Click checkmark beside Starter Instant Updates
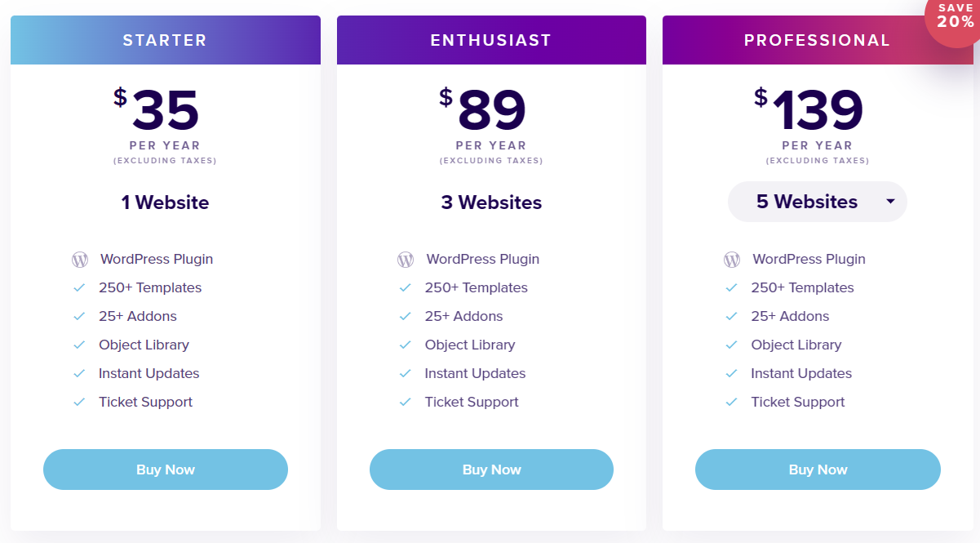The image size is (980, 543). tap(79, 374)
